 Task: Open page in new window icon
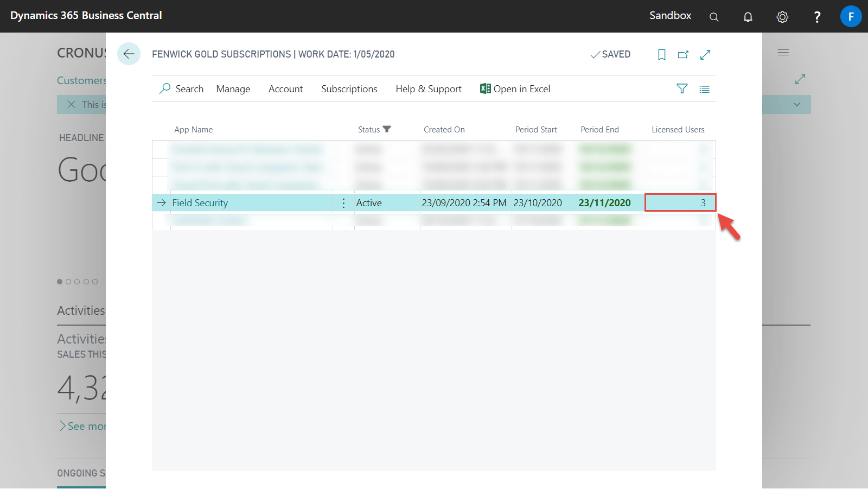[x=683, y=54]
